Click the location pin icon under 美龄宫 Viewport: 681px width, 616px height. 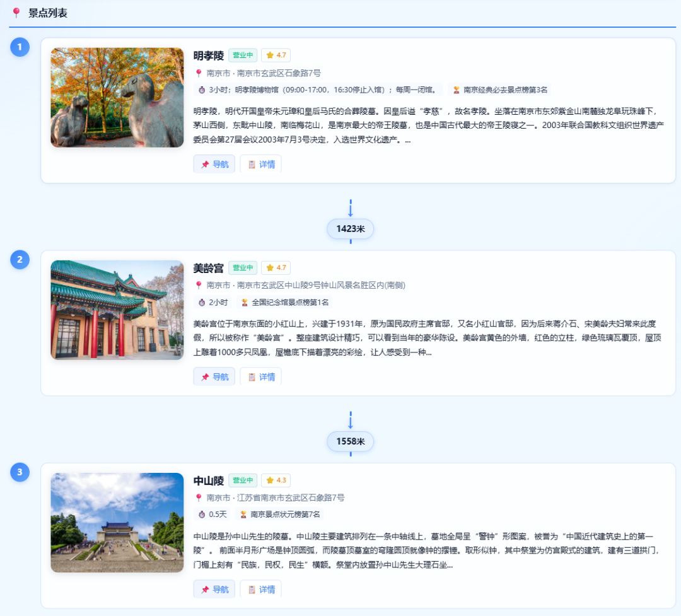199,286
